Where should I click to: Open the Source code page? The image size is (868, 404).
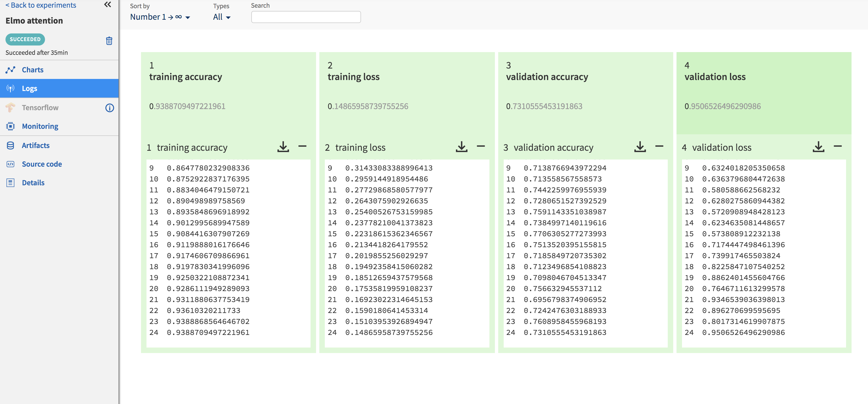42,164
